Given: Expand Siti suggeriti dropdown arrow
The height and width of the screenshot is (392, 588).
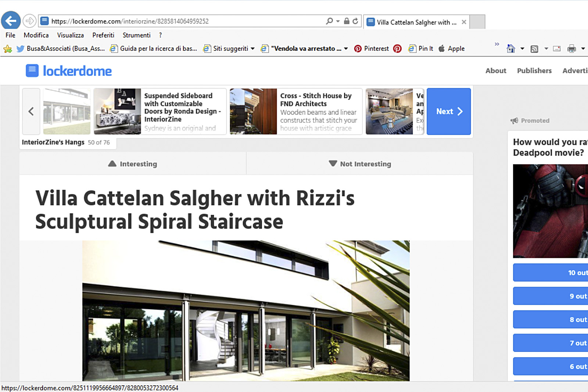Looking at the screenshot, I should coord(252,48).
